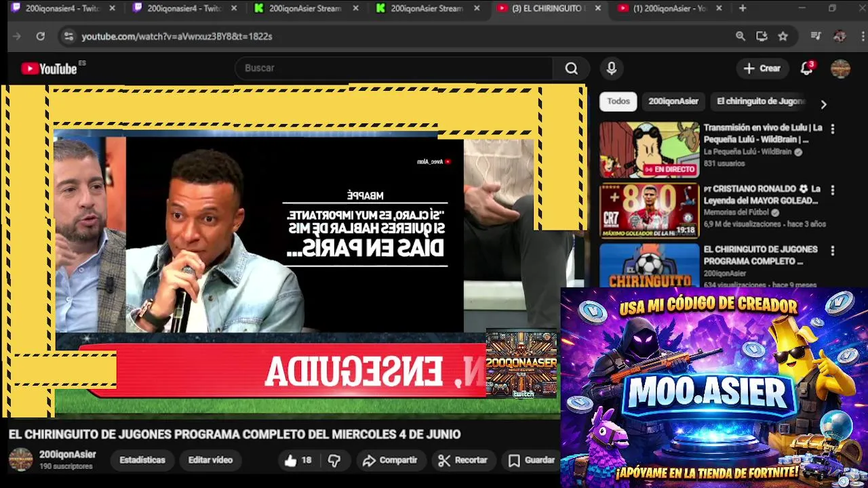868x488 pixels.
Task: Open the Lulu live stream thumbnail
Action: 649,150
